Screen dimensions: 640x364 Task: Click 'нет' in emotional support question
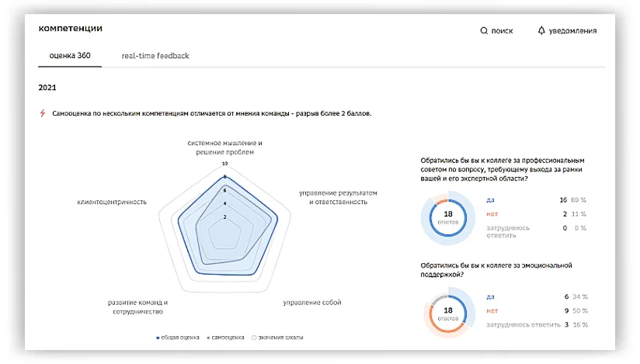[x=492, y=310]
